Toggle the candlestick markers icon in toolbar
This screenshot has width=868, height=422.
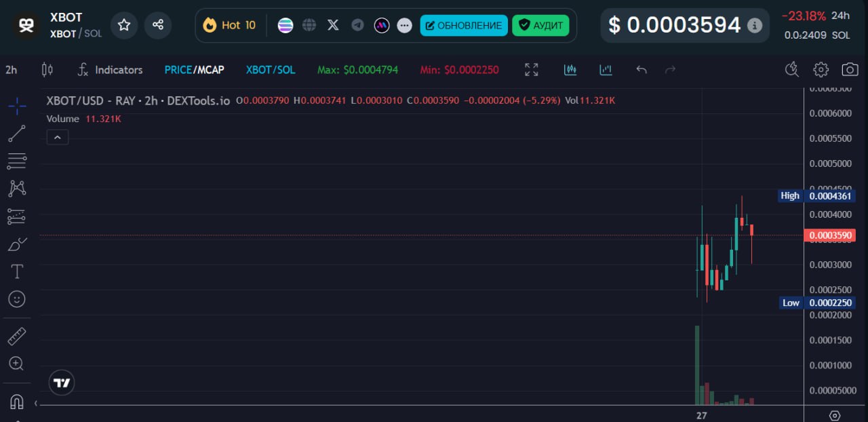[x=570, y=70]
